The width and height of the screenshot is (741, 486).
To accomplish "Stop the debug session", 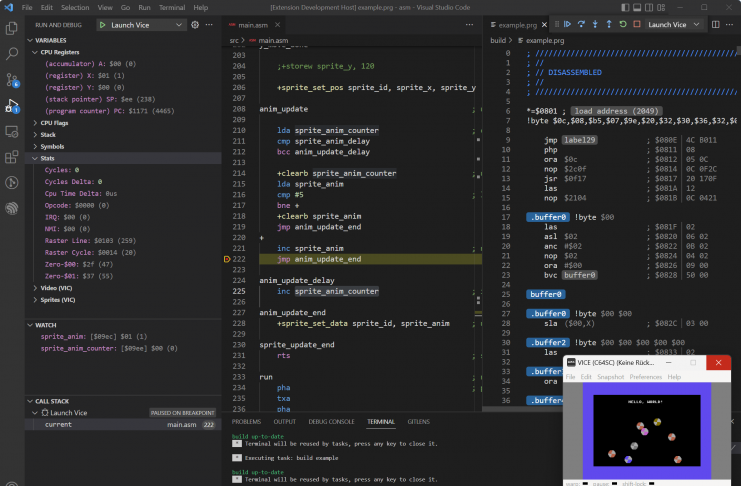I will (x=637, y=24).
